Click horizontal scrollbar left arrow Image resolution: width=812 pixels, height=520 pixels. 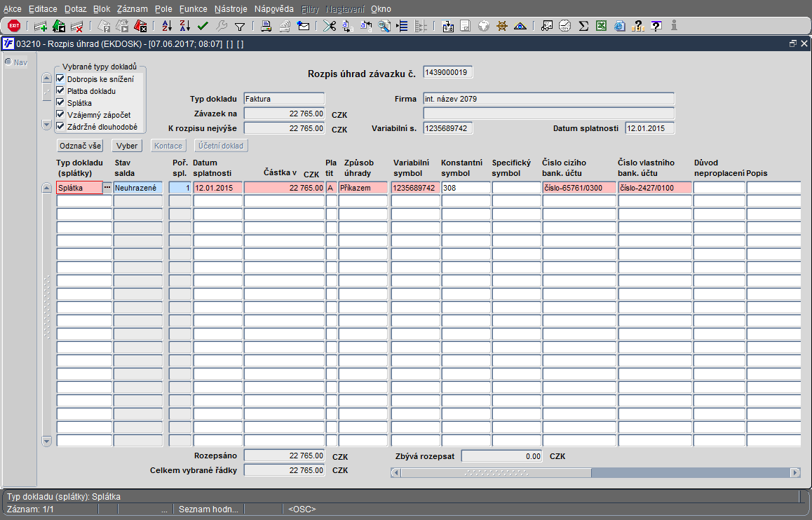(395, 472)
